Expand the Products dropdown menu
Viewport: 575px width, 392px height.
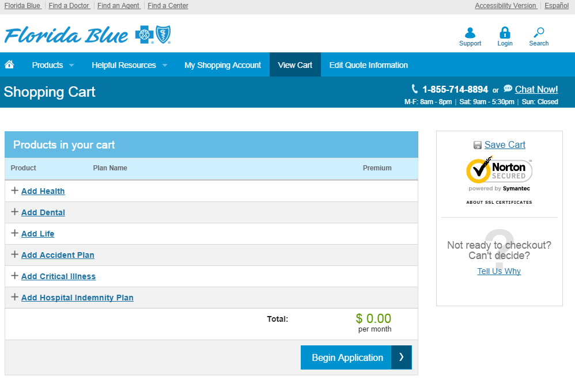coord(53,65)
